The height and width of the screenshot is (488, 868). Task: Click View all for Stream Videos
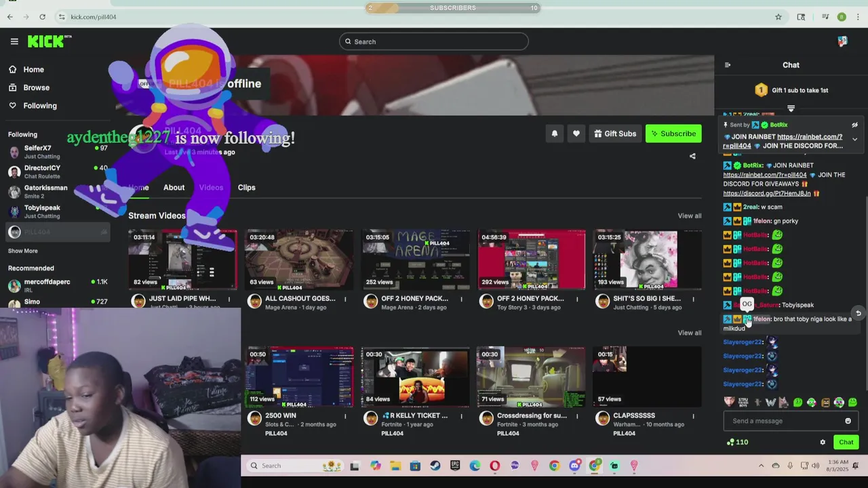(690, 216)
